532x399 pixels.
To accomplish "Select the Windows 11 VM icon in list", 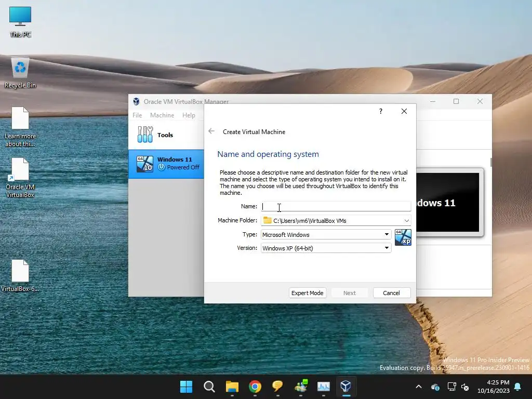I will click(145, 164).
